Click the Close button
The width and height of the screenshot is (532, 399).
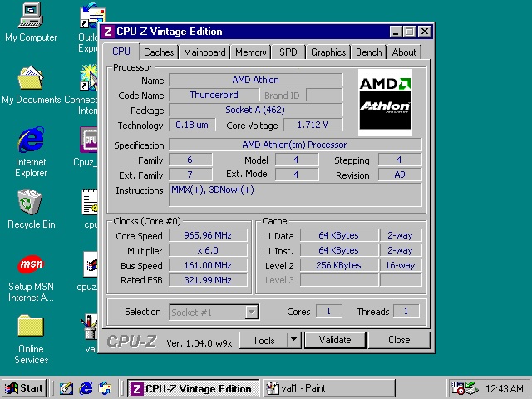tap(399, 340)
